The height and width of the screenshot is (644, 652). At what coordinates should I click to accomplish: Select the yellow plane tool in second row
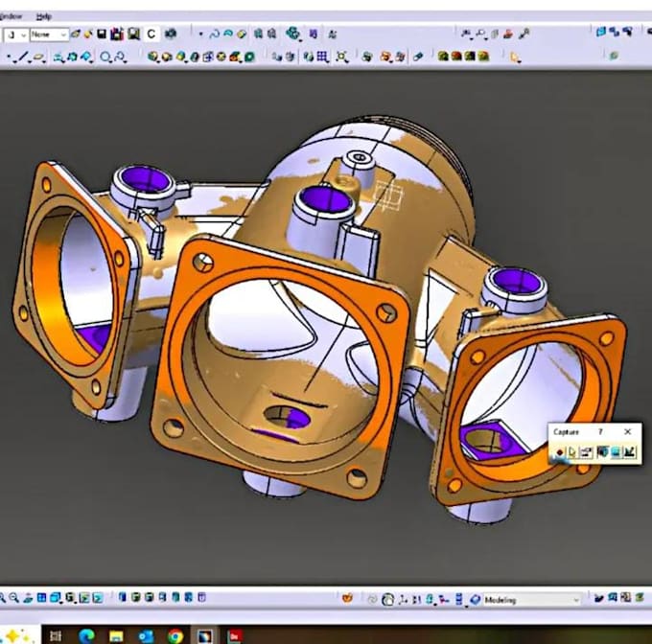tap(38, 57)
